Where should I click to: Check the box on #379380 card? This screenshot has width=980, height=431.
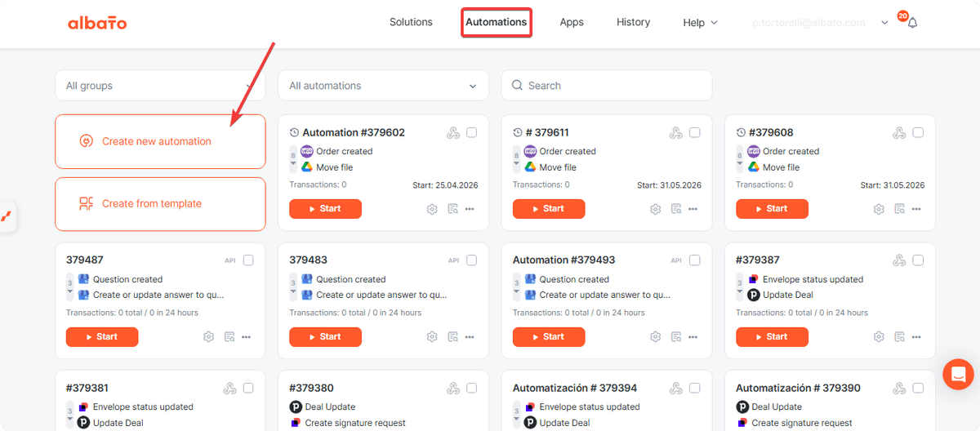tap(472, 388)
